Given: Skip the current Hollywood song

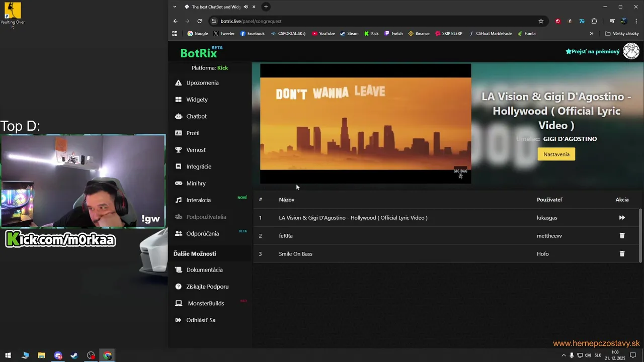Looking at the screenshot, I should 622,218.
